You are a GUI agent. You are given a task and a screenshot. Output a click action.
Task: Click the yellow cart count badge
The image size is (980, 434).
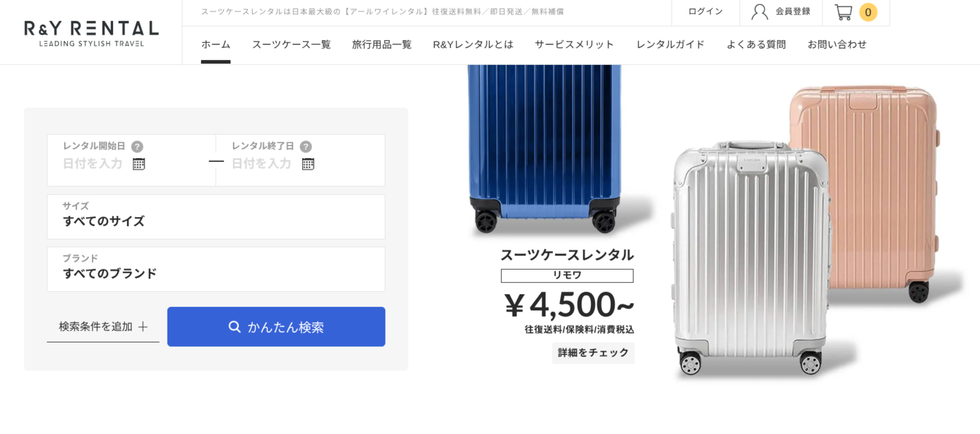868,12
